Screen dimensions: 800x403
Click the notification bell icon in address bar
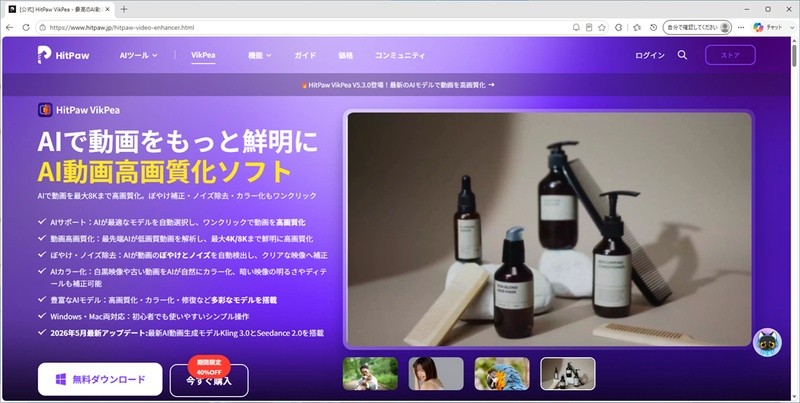coord(576,28)
